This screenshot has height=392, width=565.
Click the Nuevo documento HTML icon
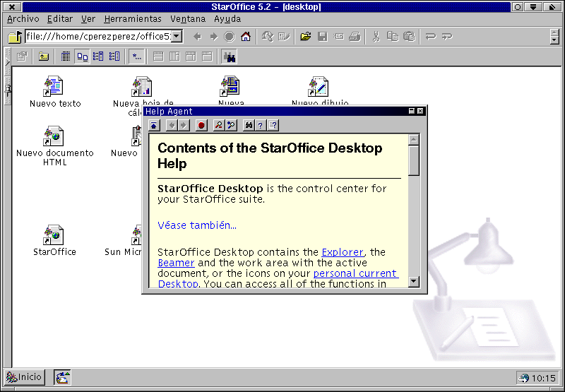[x=54, y=136]
